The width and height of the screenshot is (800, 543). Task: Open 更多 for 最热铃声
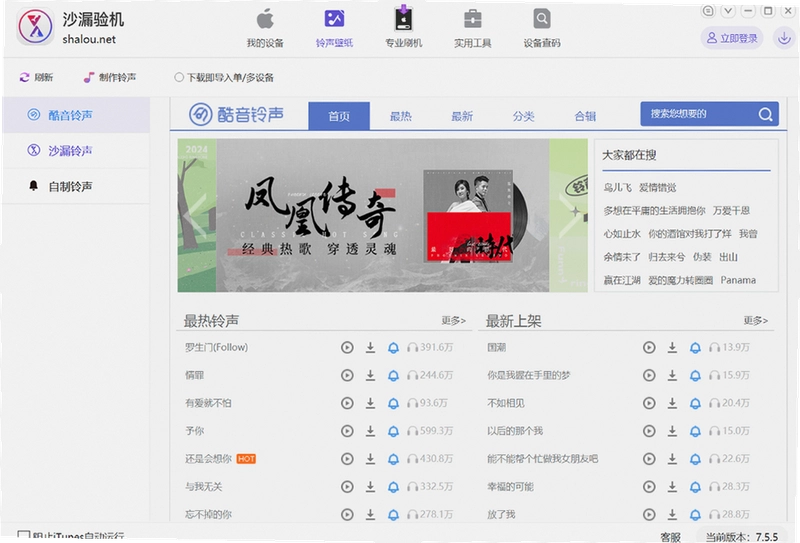[x=454, y=320]
